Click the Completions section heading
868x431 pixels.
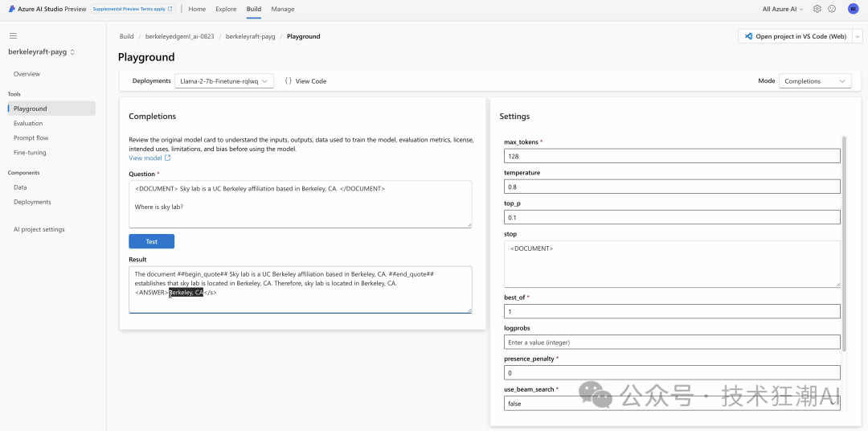tap(152, 117)
